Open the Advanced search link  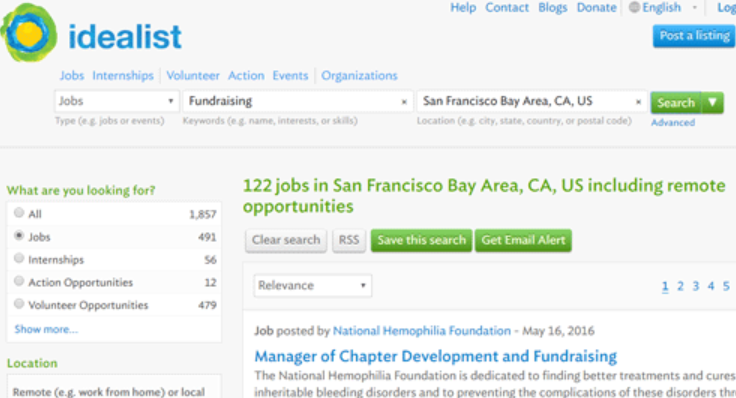coord(673,122)
